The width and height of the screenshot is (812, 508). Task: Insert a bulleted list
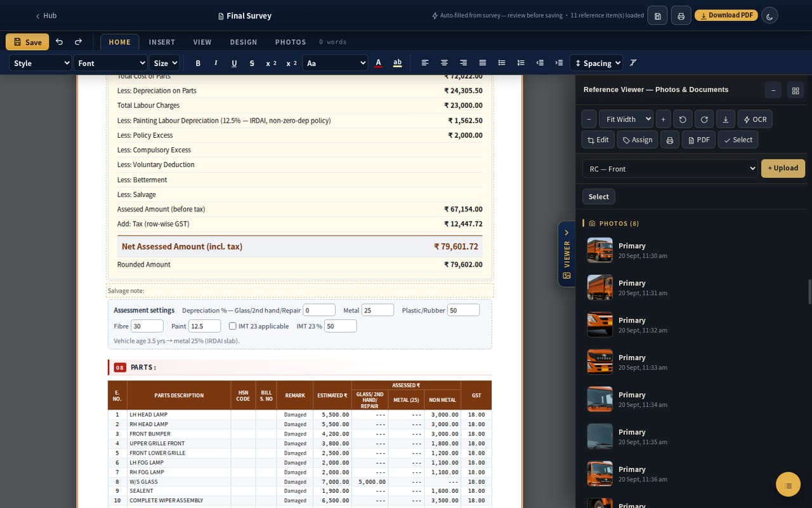(x=502, y=63)
